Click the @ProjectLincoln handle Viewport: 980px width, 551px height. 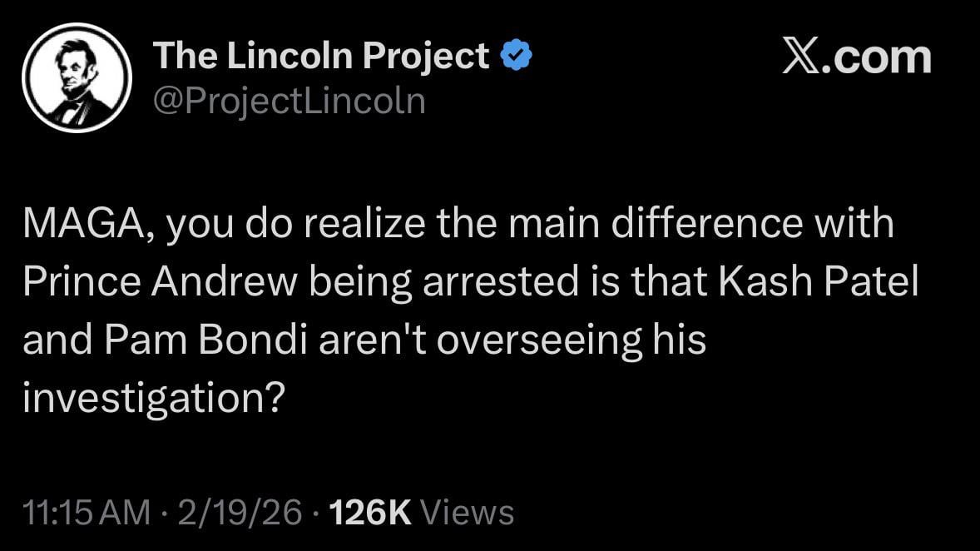pyautogui.click(x=290, y=101)
